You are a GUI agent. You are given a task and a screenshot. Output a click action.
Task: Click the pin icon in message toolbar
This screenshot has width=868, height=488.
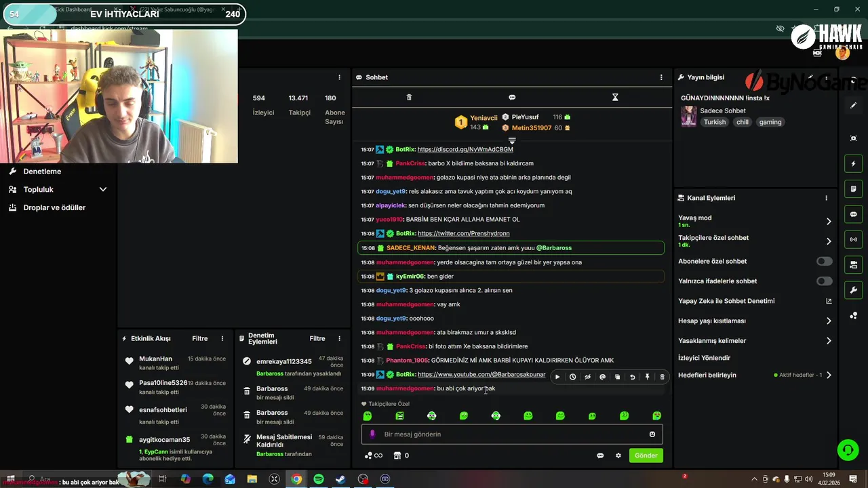[647, 377]
